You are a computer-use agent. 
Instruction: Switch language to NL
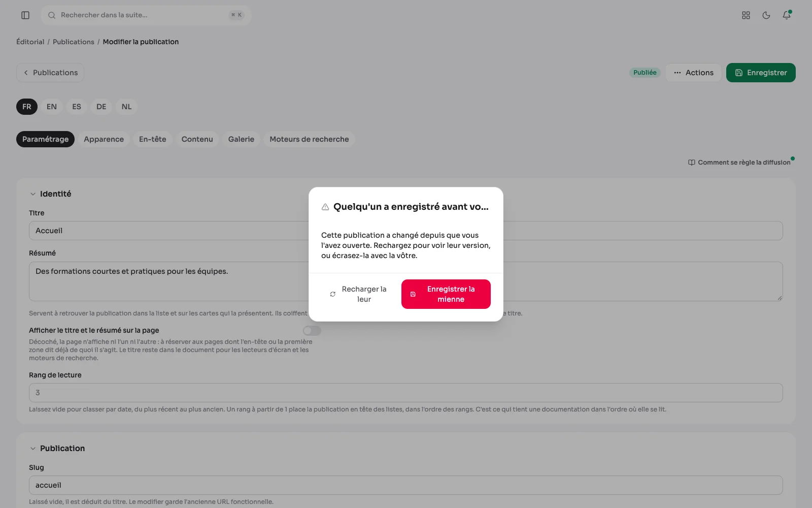coord(126,107)
